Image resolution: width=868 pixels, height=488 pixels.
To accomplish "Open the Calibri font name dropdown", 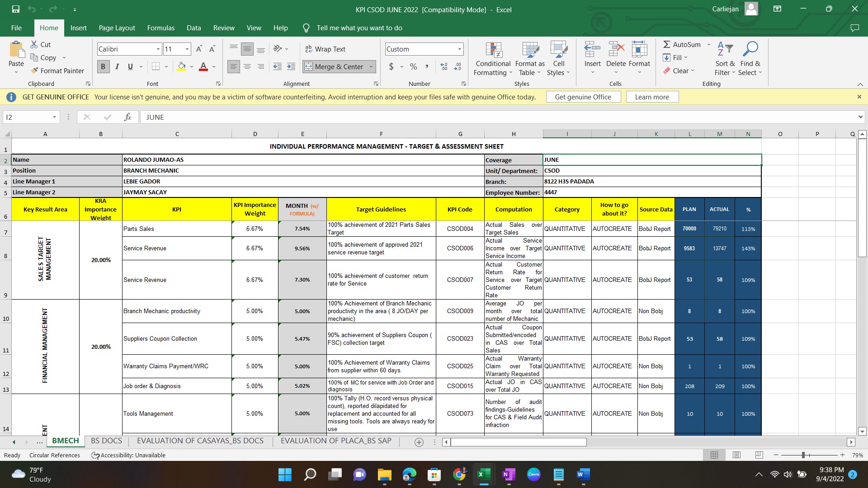I will point(158,49).
